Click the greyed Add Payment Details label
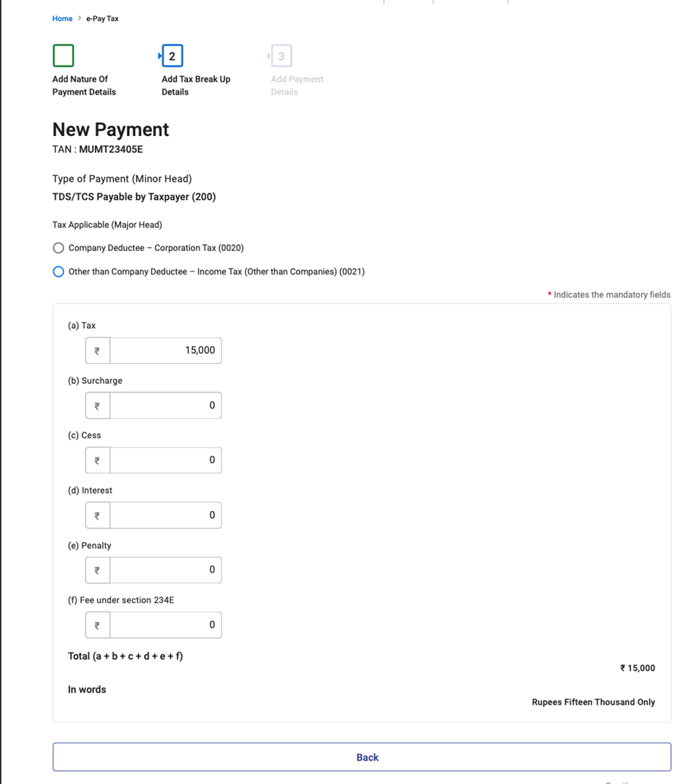 297,85
